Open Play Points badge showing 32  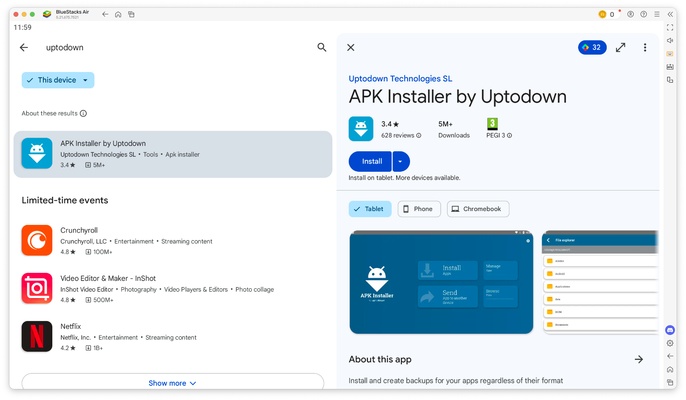pos(592,47)
